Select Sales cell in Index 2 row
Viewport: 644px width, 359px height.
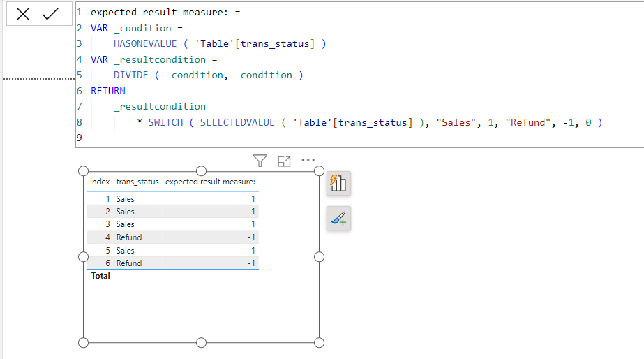click(x=125, y=212)
